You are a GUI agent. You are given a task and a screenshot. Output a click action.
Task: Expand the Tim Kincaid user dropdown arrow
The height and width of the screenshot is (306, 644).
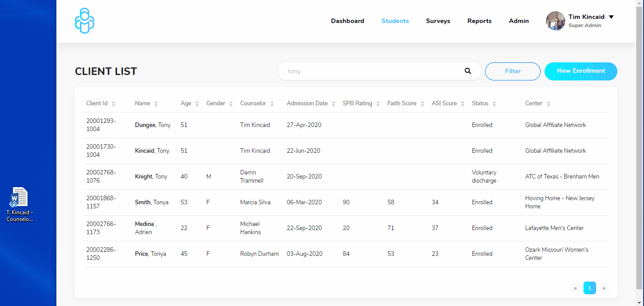click(x=611, y=17)
